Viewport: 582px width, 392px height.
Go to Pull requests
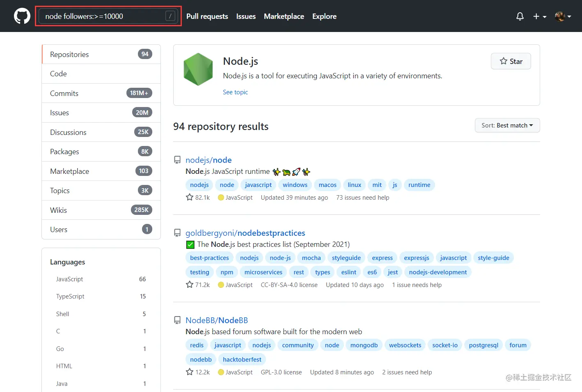[207, 16]
